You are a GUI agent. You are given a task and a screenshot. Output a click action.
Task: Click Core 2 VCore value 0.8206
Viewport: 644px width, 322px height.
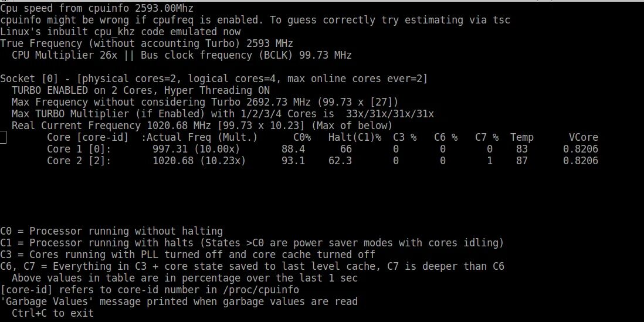pyautogui.click(x=580, y=161)
